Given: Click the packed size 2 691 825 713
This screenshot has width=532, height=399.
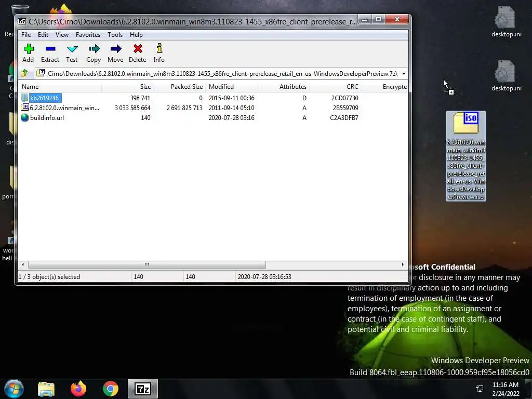Looking at the screenshot, I should click(x=184, y=108).
